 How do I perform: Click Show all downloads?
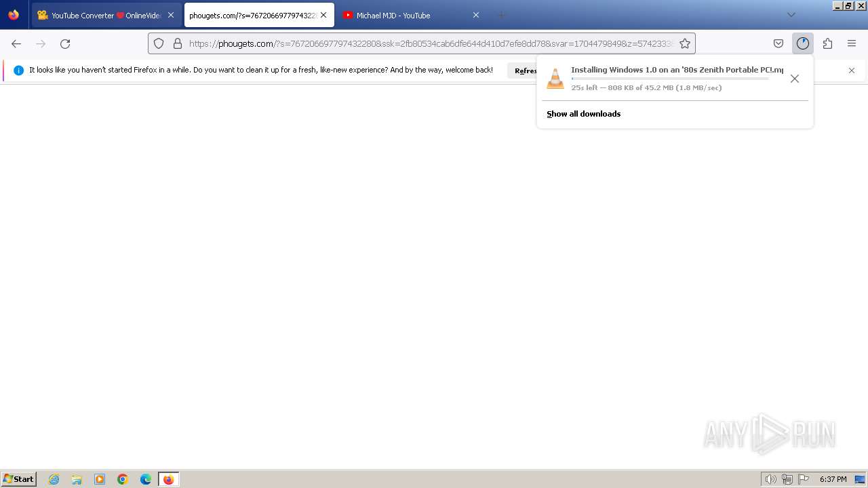pos(584,114)
